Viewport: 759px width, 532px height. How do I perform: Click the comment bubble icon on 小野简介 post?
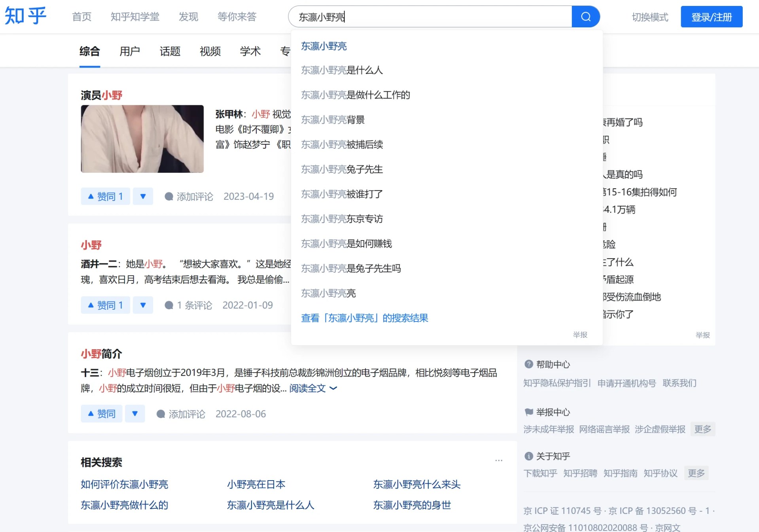[161, 414]
